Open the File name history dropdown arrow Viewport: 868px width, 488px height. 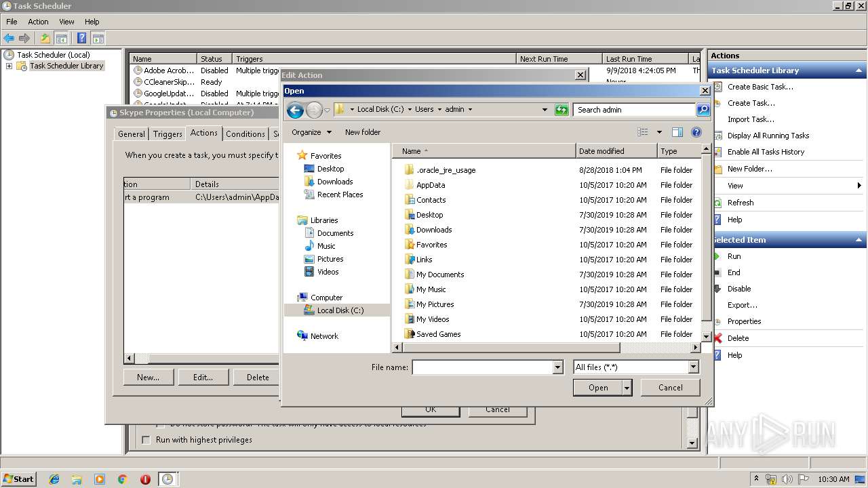(557, 367)
